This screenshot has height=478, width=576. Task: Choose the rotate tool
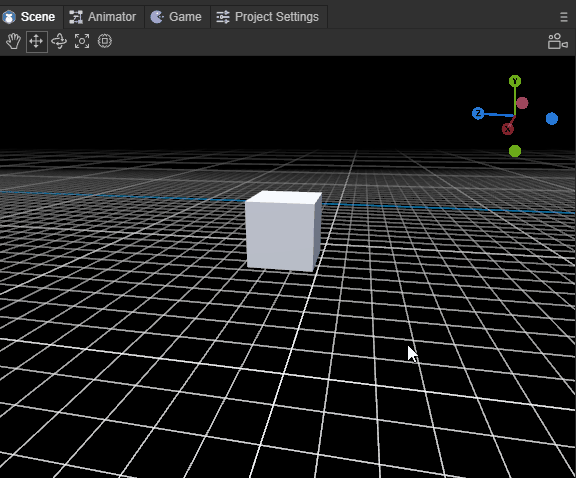click(59, 41)
